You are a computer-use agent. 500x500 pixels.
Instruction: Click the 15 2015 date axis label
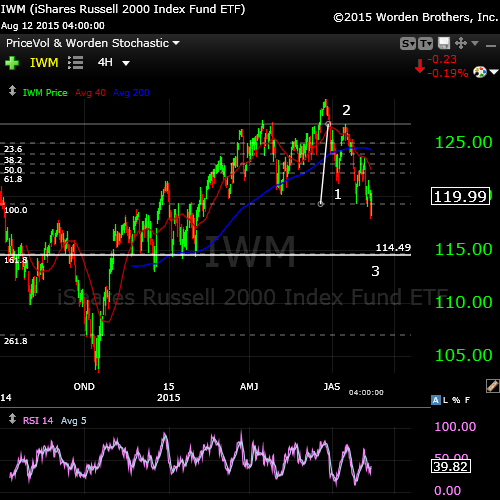tap(169, 392)
